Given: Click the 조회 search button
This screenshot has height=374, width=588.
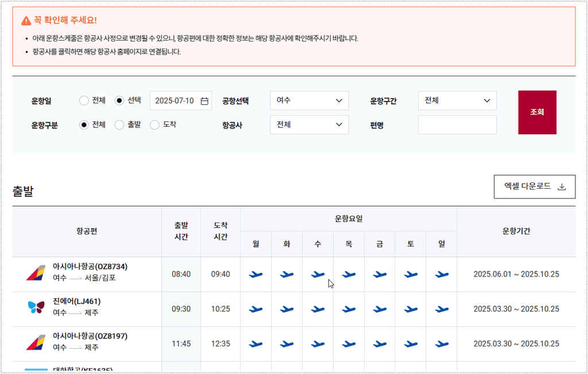Looking at the screenshot, I should click(537, 112).
